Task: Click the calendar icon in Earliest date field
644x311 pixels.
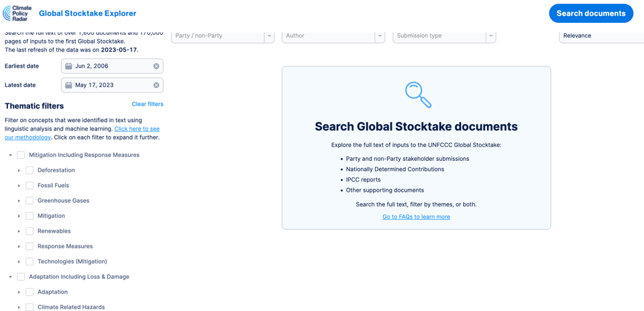Action: (x=68, y=66)
